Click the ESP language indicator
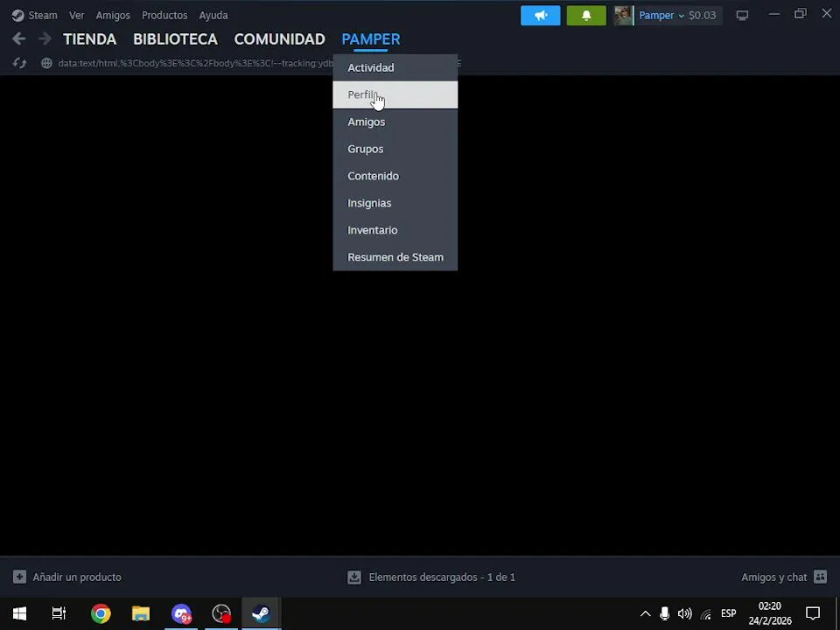Image resolution: width=840 pixels, height=630 pixels. click(x=729, y=613)
